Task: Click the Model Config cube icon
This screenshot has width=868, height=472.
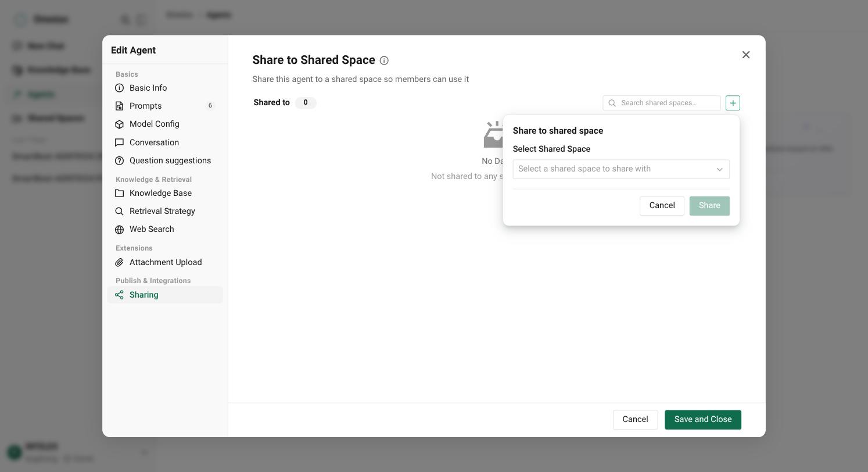Action: pos(119,124)
